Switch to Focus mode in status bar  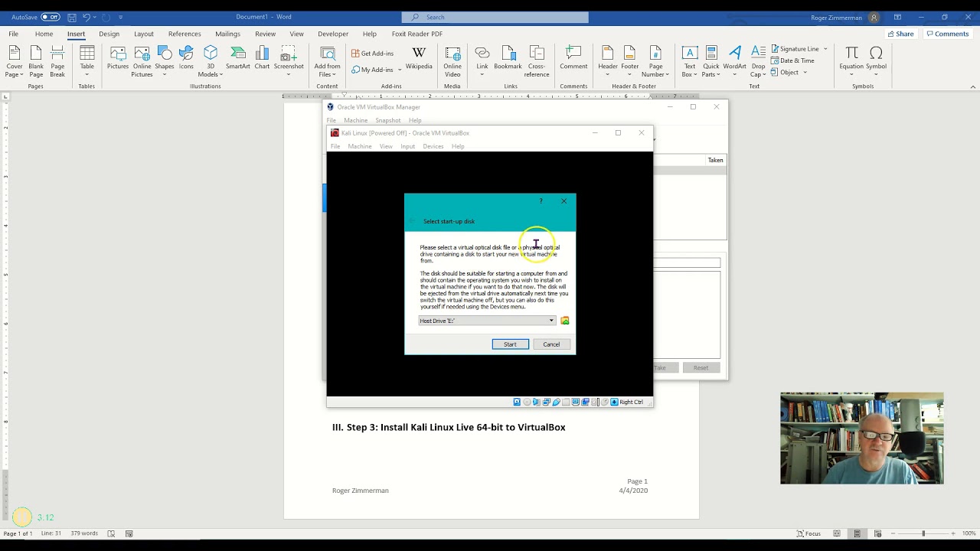(808, 533)
